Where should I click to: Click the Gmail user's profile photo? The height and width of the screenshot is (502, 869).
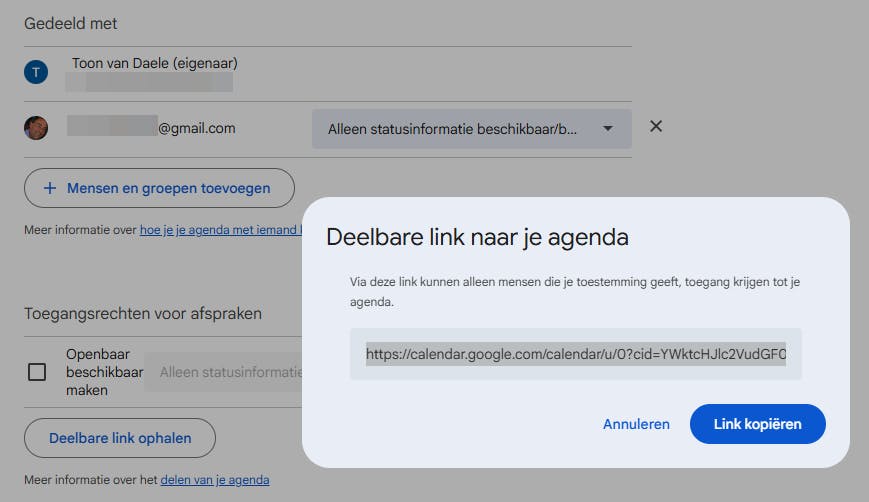coord(36,128)
